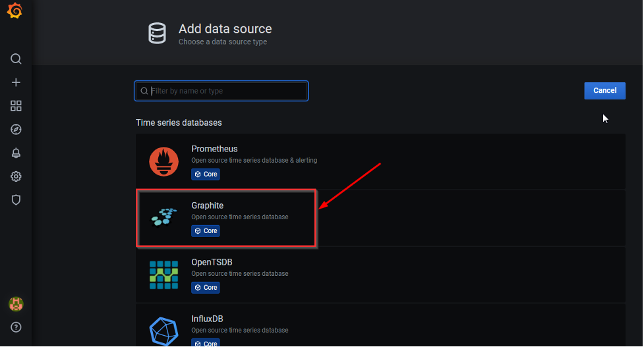Screen dimensions: 644x347
Task: Click Graphite's 'Open source time series database' description
Action: pos(240,217)
